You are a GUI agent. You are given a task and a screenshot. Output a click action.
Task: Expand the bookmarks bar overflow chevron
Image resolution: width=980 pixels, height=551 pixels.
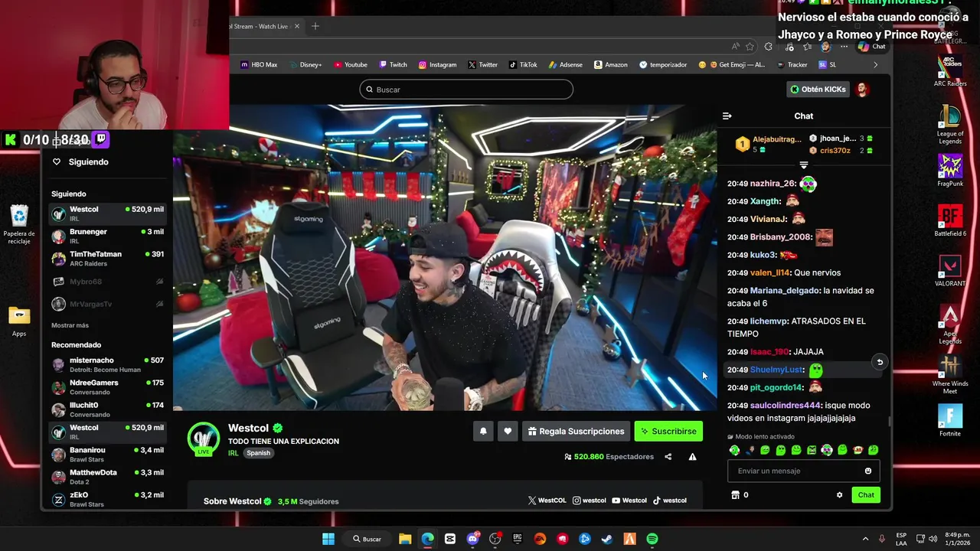[x=876, y=65]
